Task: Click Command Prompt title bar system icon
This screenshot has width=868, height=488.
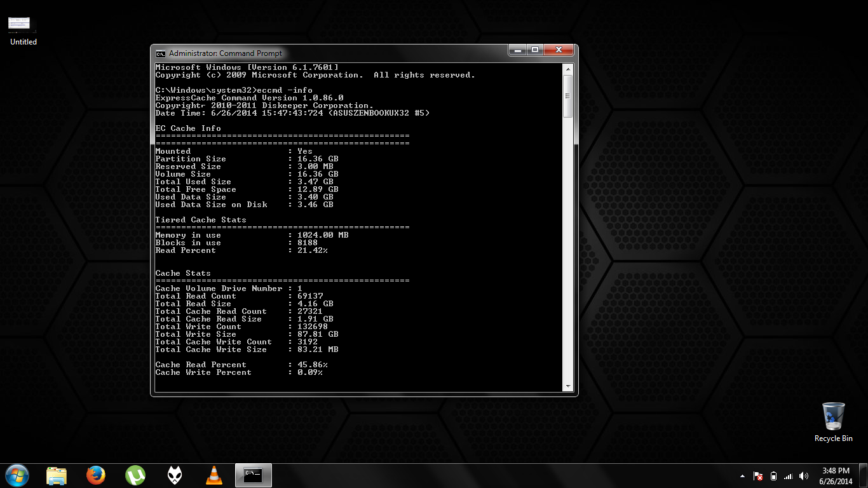Action: pos(161,53)
